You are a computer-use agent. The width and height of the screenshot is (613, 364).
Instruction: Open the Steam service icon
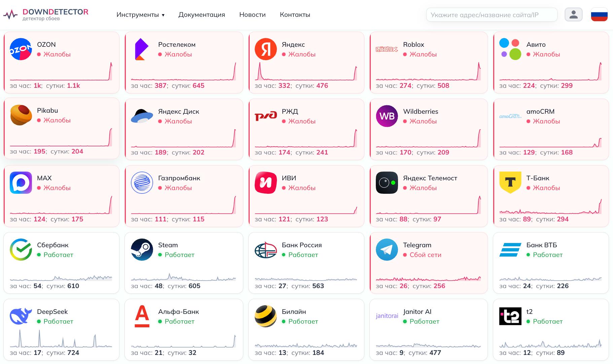click(142, 250)
